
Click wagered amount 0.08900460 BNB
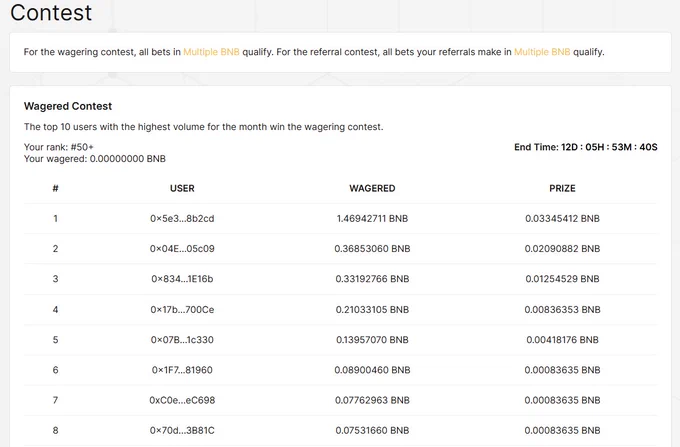click(x=372, y=370)
